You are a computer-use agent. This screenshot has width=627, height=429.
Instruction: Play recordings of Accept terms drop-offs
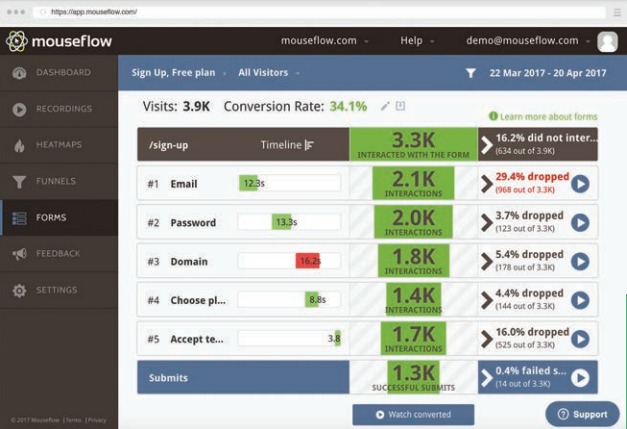(580, 339)
